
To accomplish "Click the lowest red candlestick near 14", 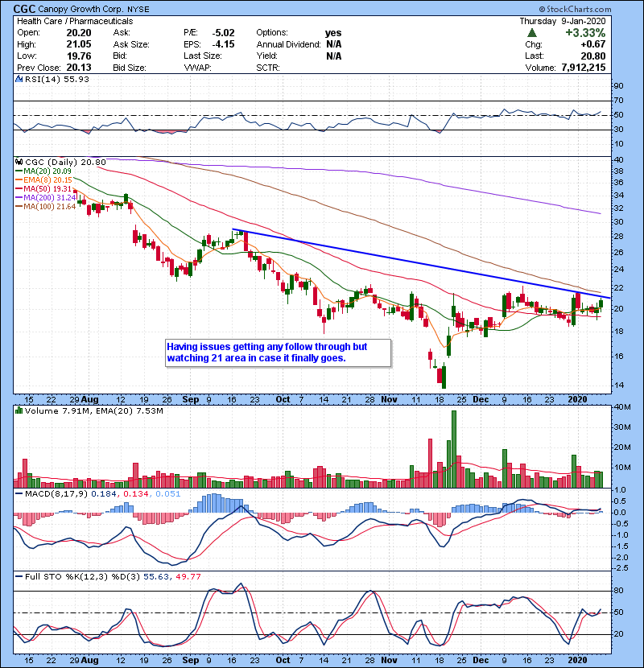I will coord(442,376).
